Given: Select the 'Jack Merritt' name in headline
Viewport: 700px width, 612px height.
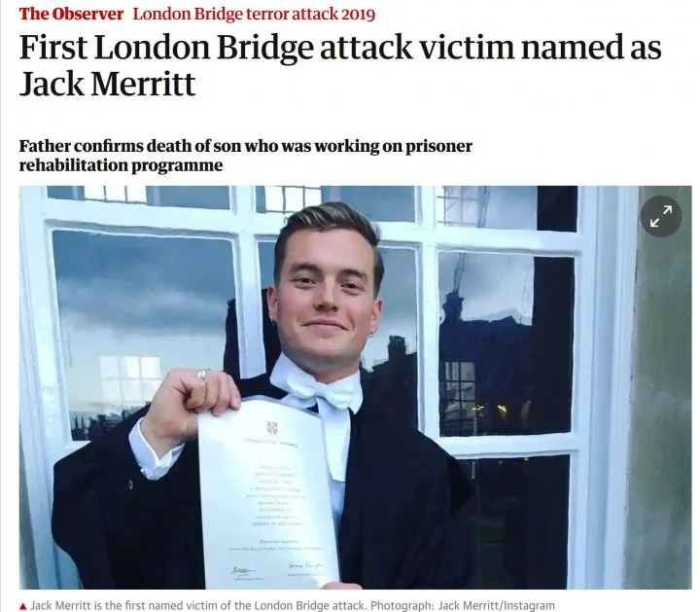Looking at the screenshot, I should click(x=107, y=84).
